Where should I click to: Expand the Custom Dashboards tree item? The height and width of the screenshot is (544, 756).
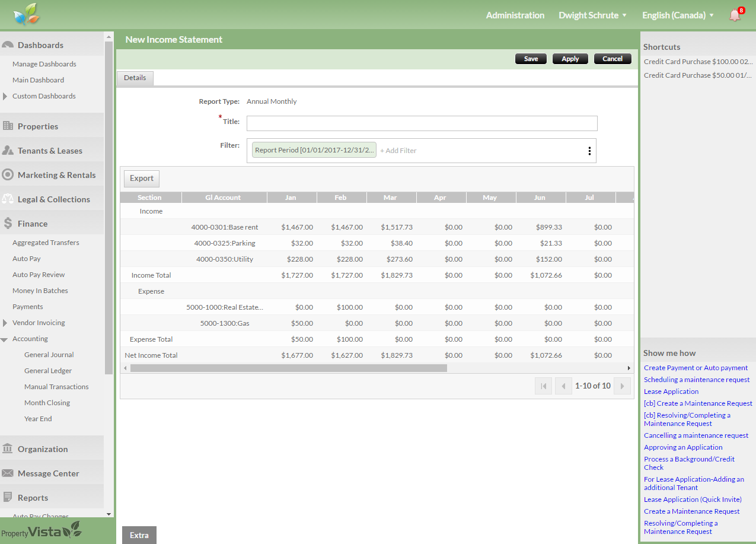(5, 96)
